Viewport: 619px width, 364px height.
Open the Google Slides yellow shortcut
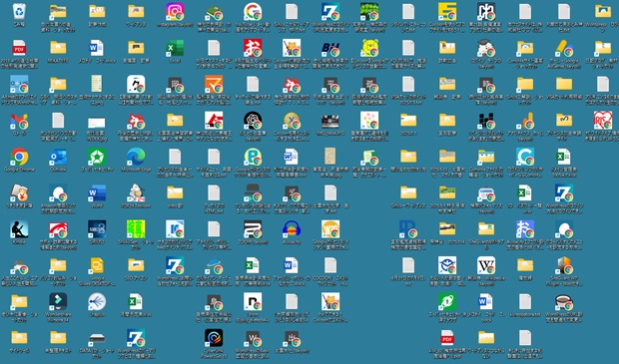(x=97, y=265)
